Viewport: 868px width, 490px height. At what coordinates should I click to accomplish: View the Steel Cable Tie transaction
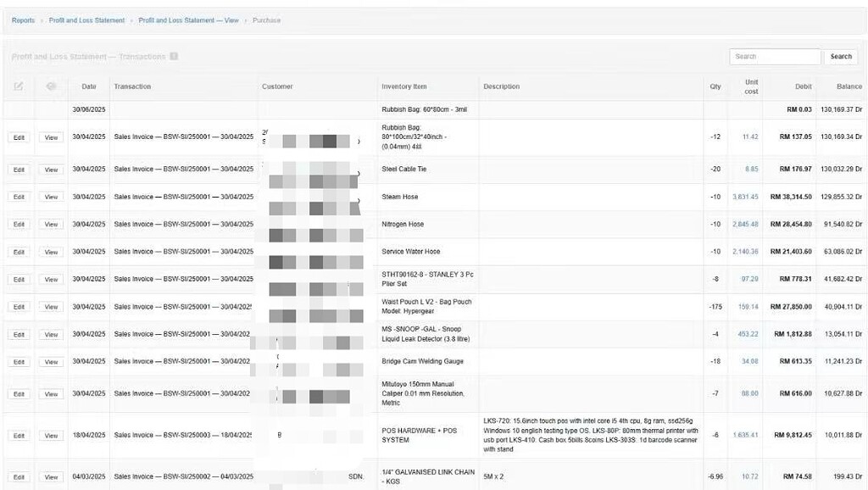(x=51, y=169)
